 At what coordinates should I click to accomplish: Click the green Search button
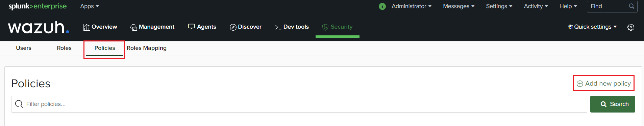pos(613,104)
